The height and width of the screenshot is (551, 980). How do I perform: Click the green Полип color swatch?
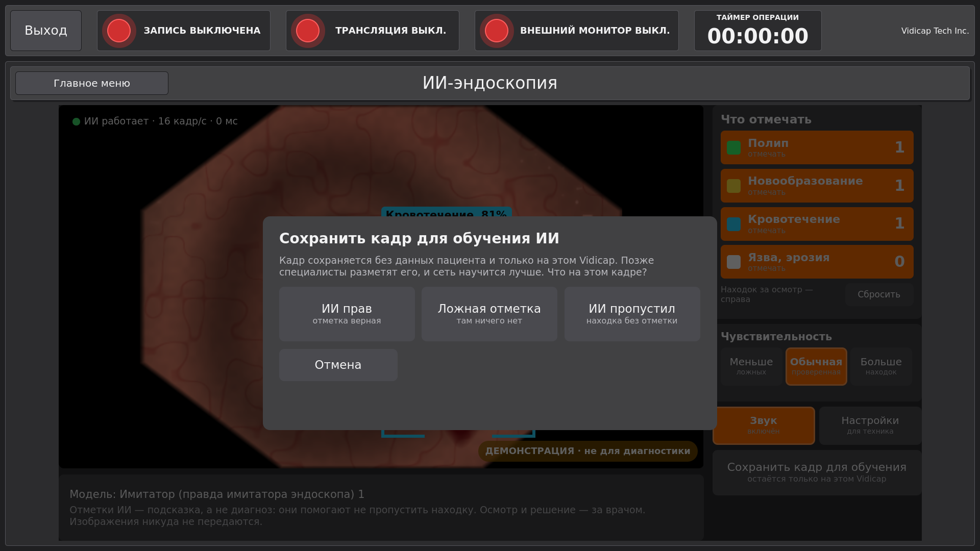733,147
